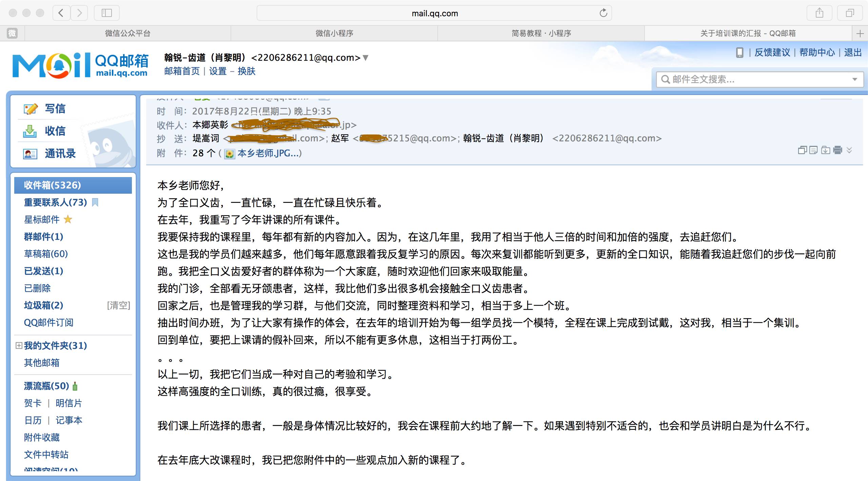
Task: Print this email using printer icon
Action: coord(837,150)
